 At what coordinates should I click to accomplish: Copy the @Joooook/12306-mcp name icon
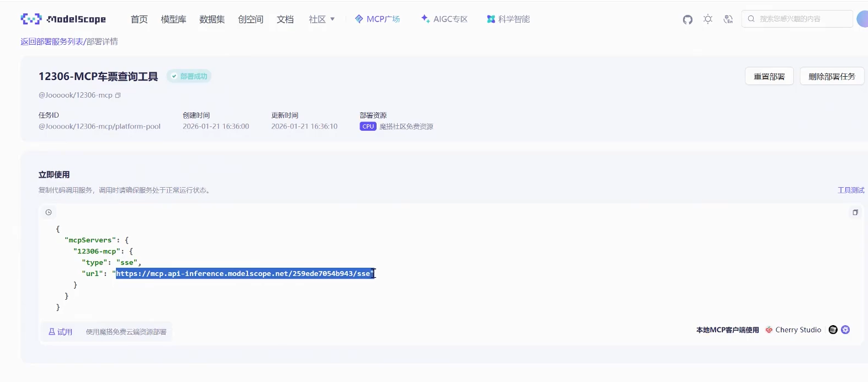click(118, 95)
